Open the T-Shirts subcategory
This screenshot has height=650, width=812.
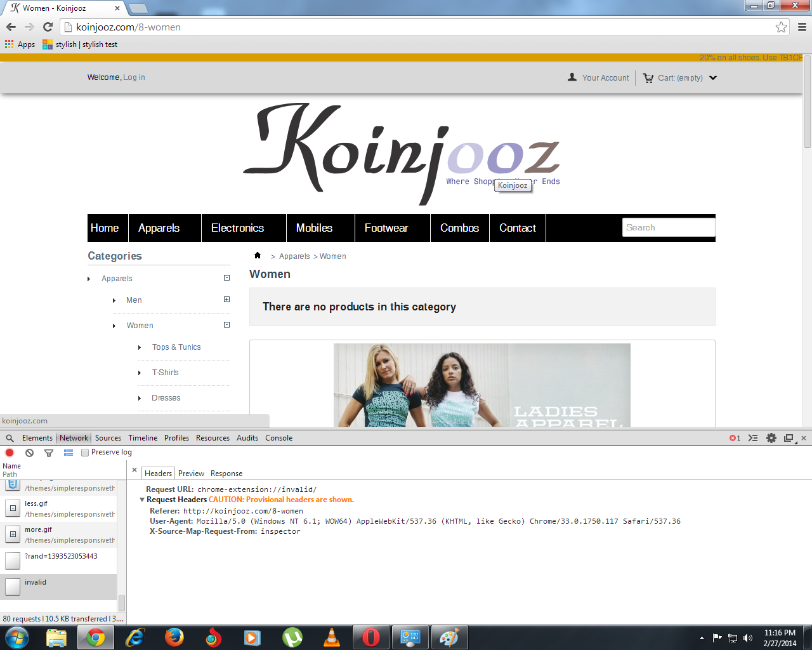point(165,373)
